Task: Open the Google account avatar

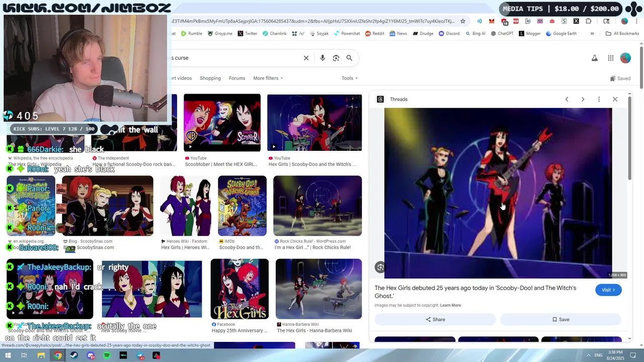Action: pyautogui.click(x=625, y=58)
